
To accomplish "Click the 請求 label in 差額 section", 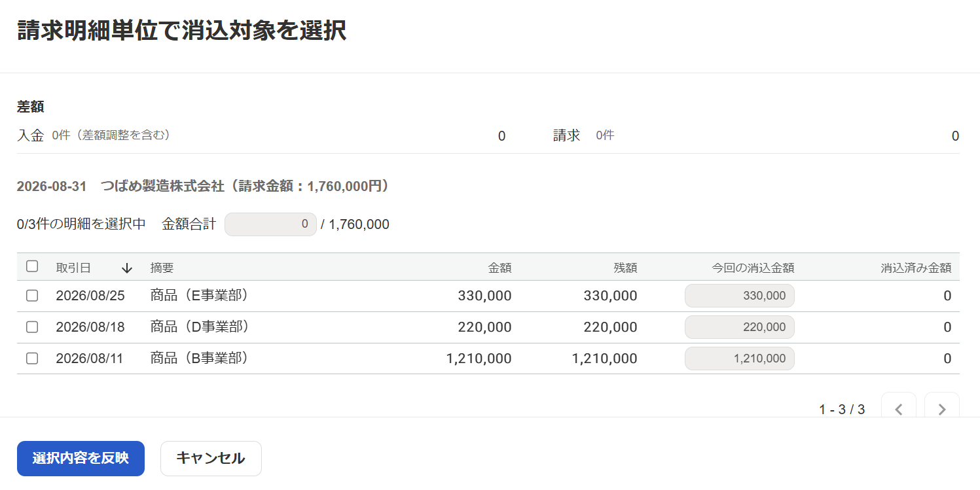I will tap(567, 135).
